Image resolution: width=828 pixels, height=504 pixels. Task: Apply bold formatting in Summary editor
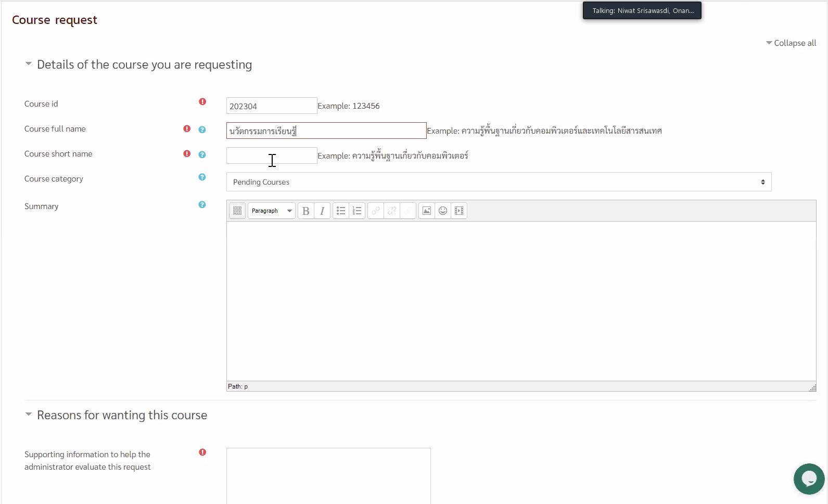point(306,211)
